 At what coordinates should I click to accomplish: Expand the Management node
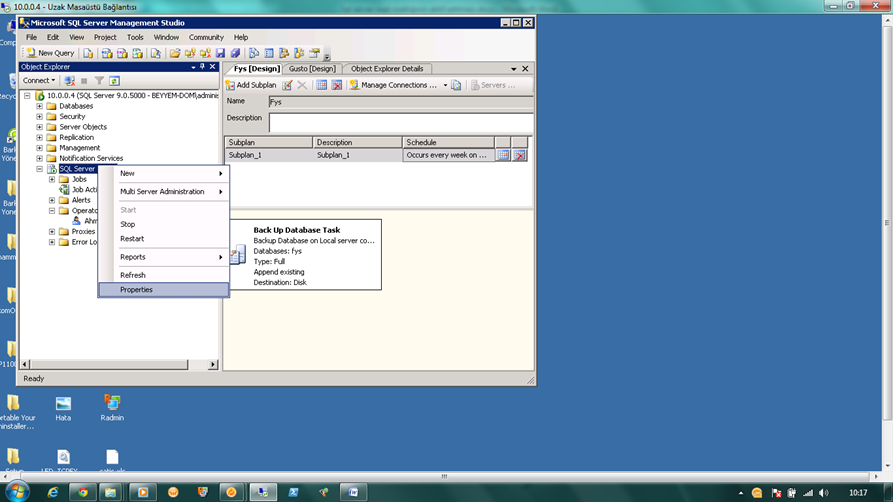point(39,148)
